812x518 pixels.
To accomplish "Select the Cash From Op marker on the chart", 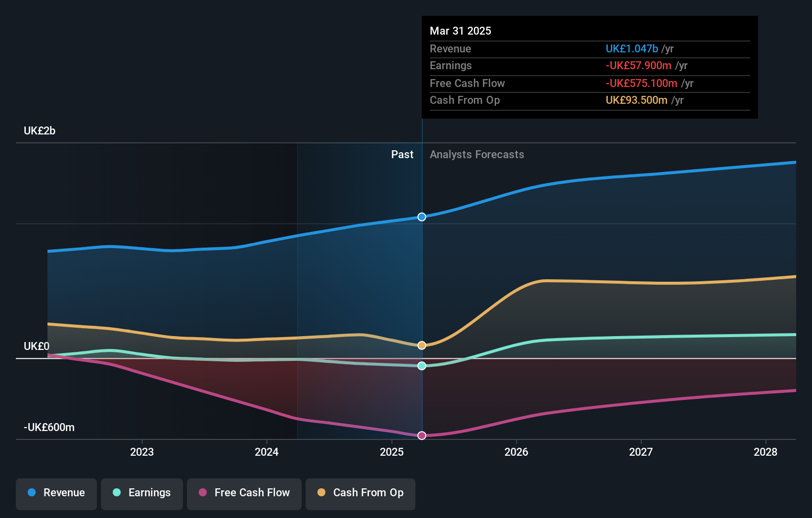I will (x=421, y=345).
